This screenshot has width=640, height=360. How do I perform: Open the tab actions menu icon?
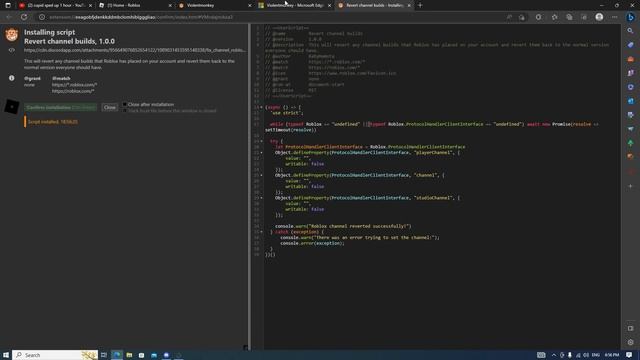(x=8, y=5)
